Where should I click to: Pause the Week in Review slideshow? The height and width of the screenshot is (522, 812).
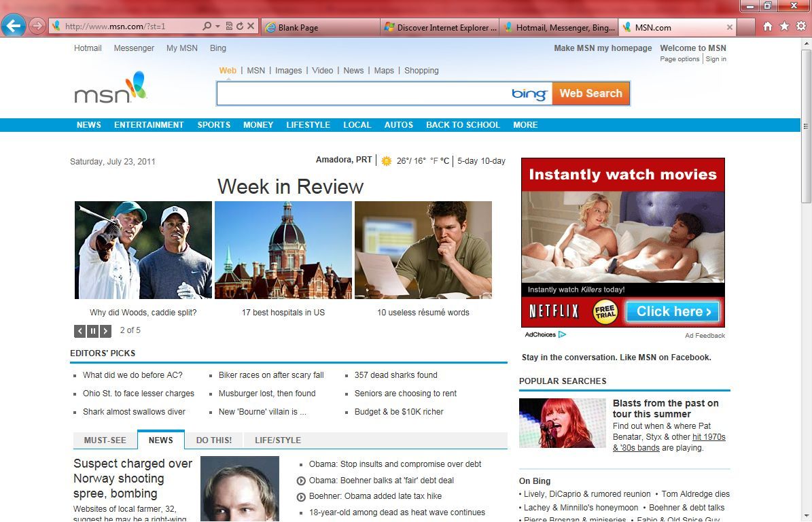92,331
